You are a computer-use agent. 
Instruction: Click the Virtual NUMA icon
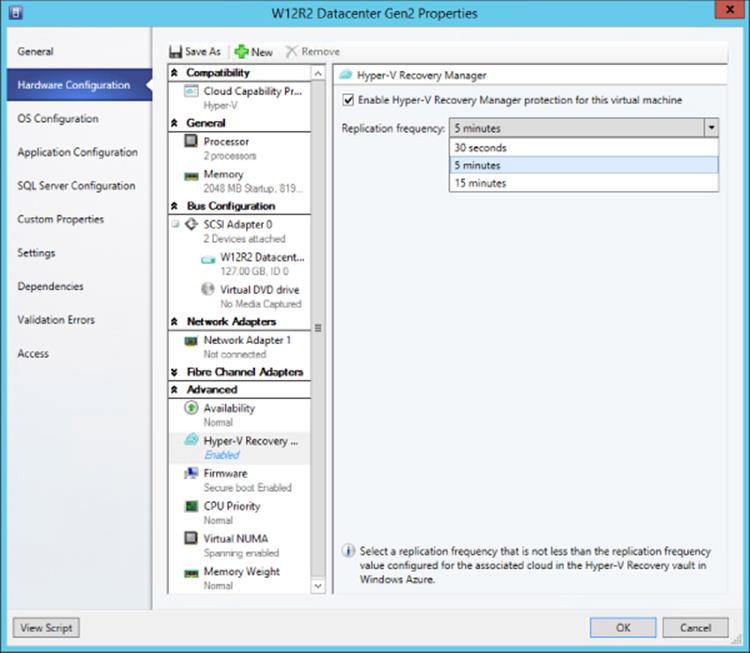(x=191, y=538)
